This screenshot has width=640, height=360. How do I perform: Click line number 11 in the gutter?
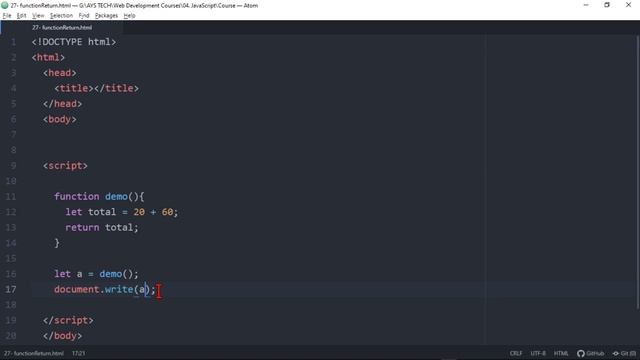point(11,197)
